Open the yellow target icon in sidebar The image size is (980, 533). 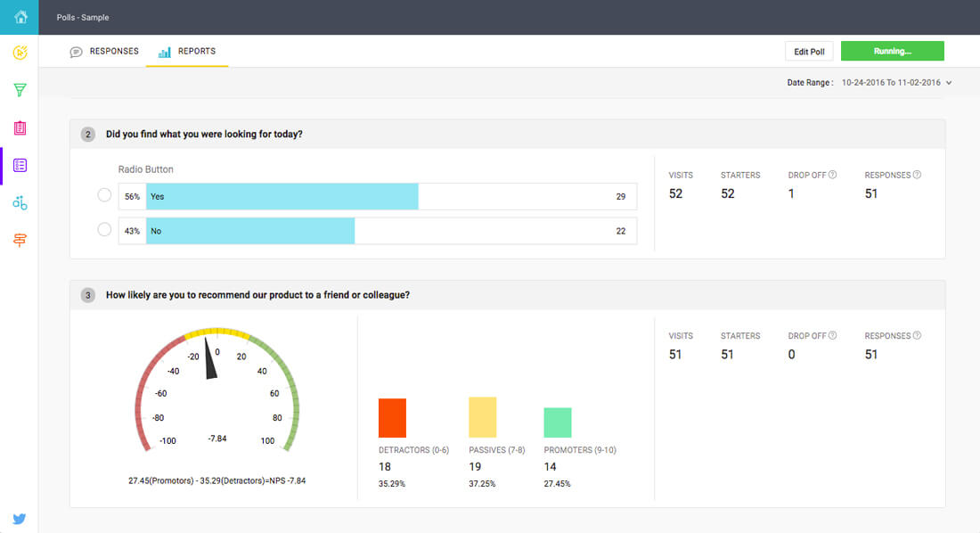pyautogui.click(x=20, y=53)
